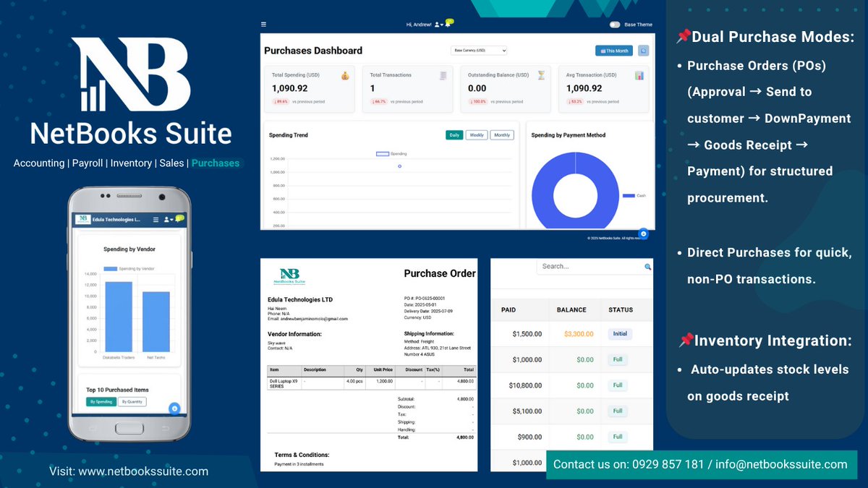The height and width of the screenshot is (488, 868).
Task: Click the Dell Laptop X9 SERIES item row
Action: (x=372, y=383)
